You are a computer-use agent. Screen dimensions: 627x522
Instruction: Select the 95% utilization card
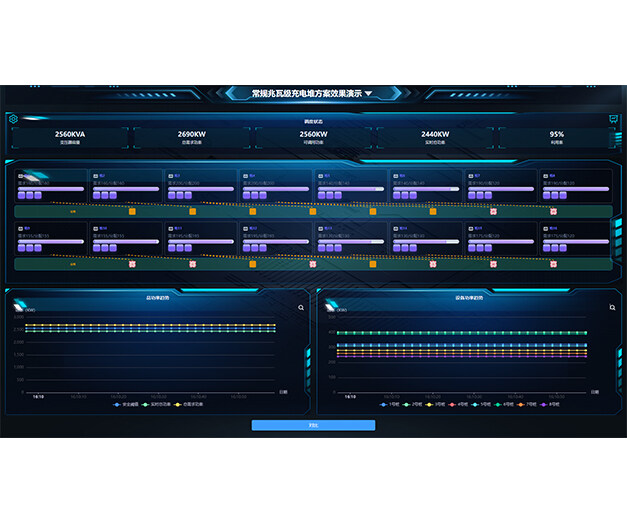pyautogui.click(x=556, y=138)
